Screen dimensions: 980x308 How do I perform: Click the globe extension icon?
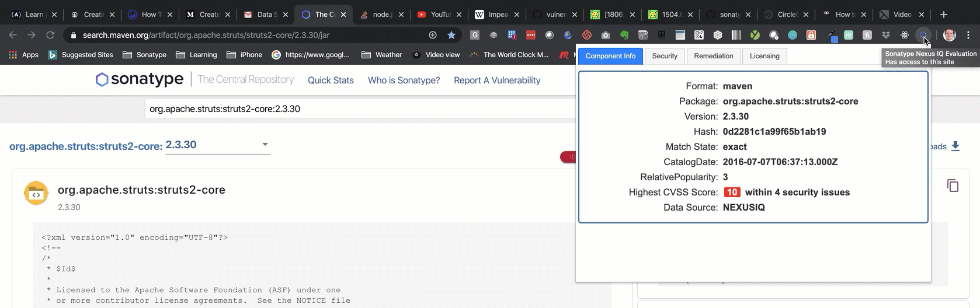568,35
